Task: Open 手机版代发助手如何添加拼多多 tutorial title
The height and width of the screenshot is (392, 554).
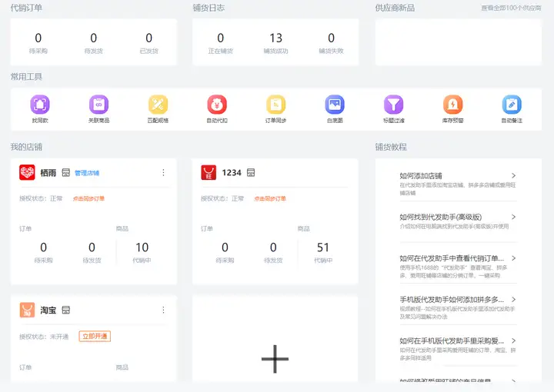Action: 452,300
